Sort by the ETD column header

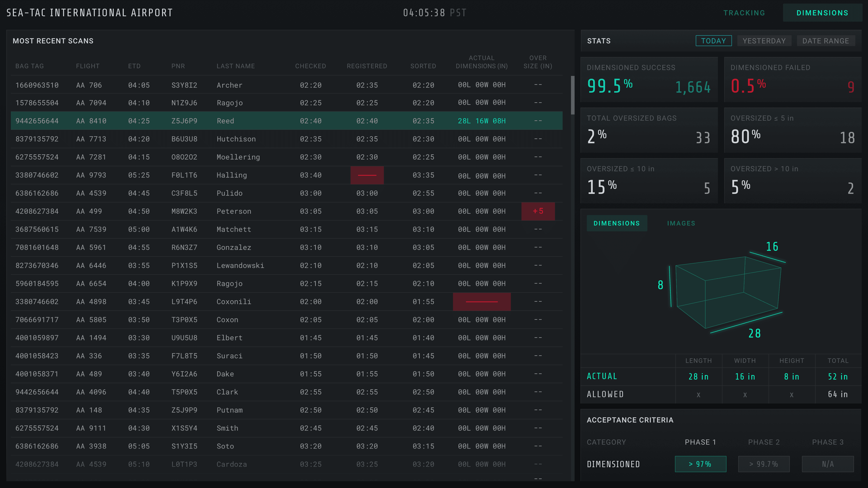point(134,66)
